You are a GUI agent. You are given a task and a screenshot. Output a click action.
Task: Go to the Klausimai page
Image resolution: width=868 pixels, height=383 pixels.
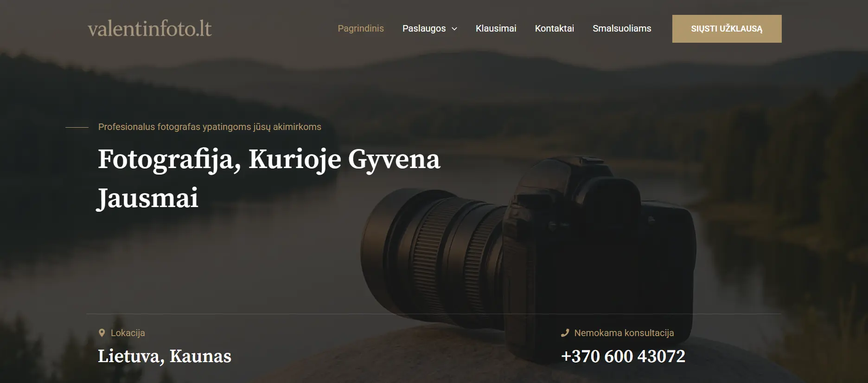coord(496,28)
